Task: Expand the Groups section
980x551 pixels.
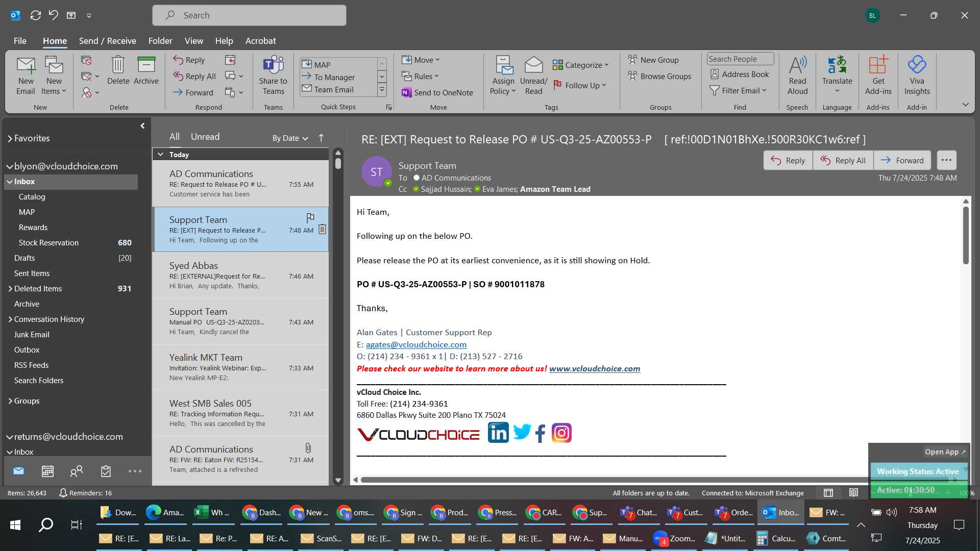Action: tap(10, 401)
